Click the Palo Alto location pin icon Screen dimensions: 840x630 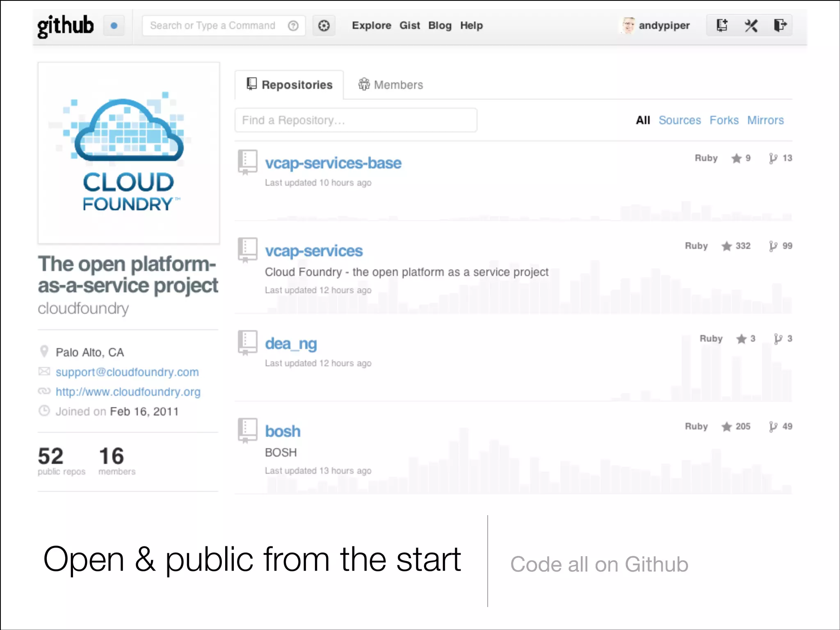pyautogui.click(x=44, y=352)
